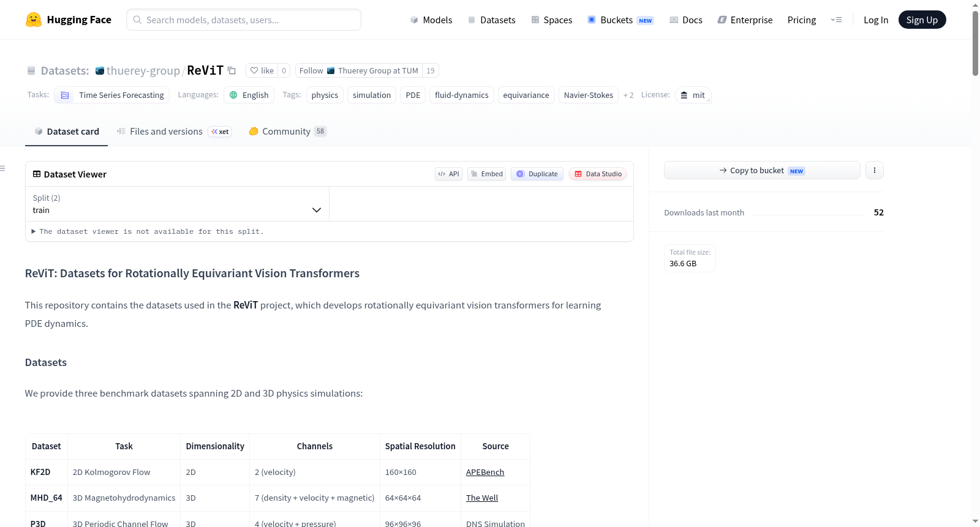
Task: Expand the more navigation menu icon
Action: tap(836, 20)
